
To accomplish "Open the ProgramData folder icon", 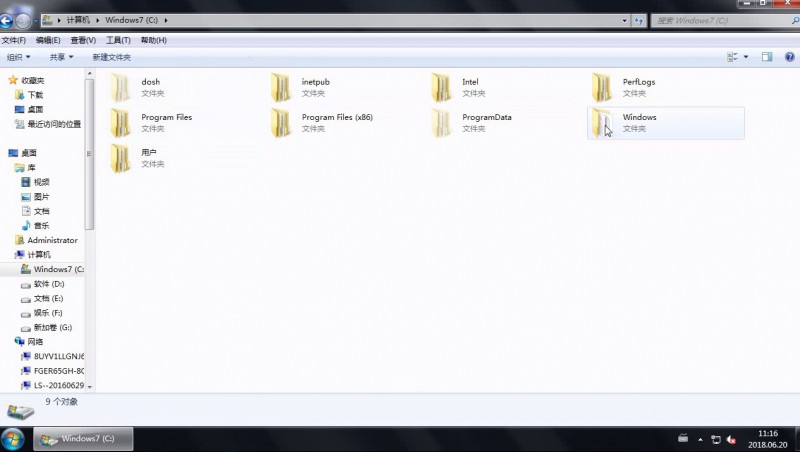I will click(x=442, y=123).
